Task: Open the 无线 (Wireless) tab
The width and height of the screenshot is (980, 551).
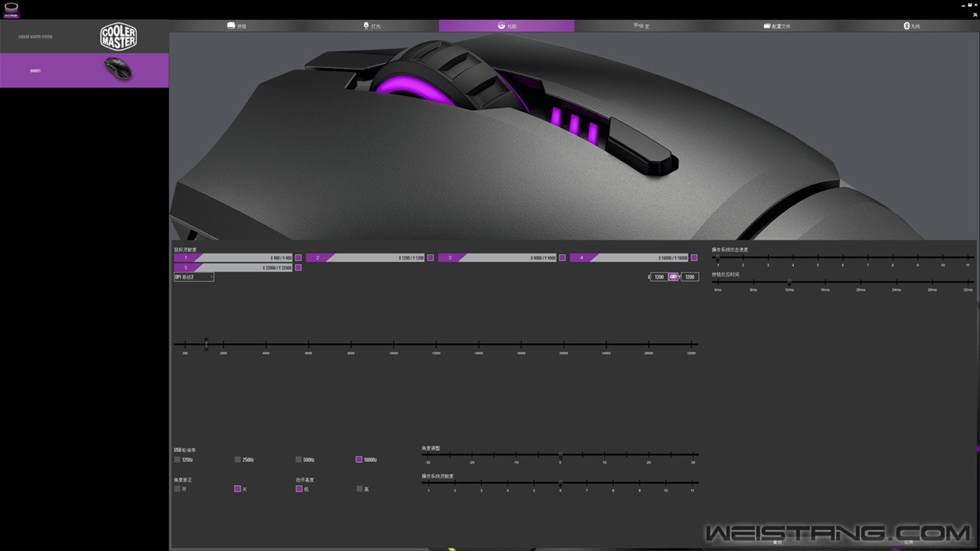Action: [912, 26]
